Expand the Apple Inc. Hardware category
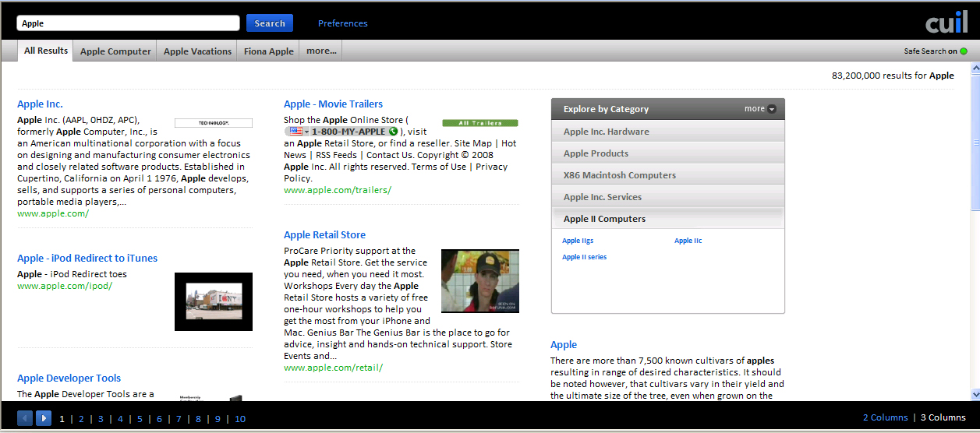Viewport: 980px width, 433px height. [668, 132]
